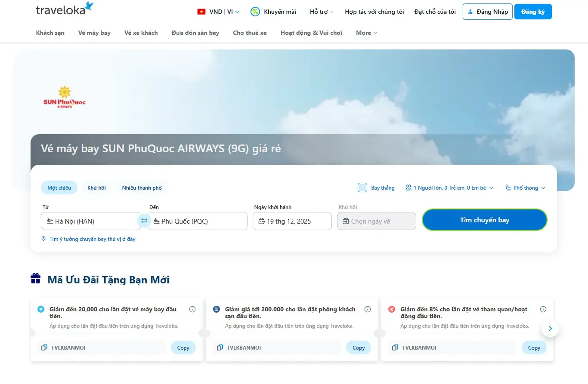
Task: Click info icon on activities discount coupon
Action: pyautogui.click(x=543, y=309)
